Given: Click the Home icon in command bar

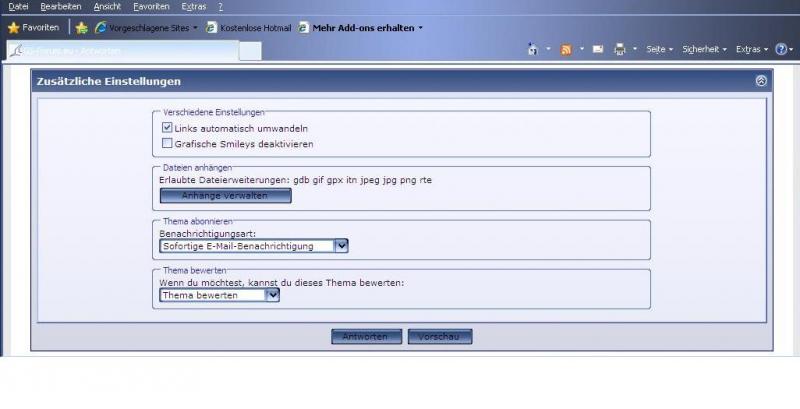Looking at the screenshot, I should pyautogui.click(x=533, y=49).
